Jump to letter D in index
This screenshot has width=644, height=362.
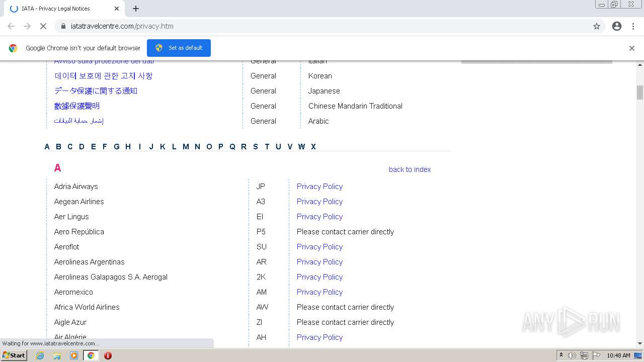(82, 147)
